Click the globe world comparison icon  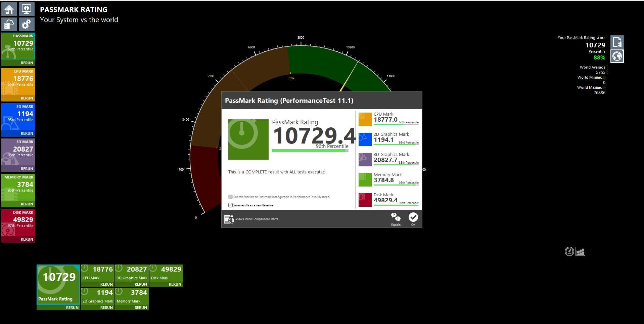point(617,56)
